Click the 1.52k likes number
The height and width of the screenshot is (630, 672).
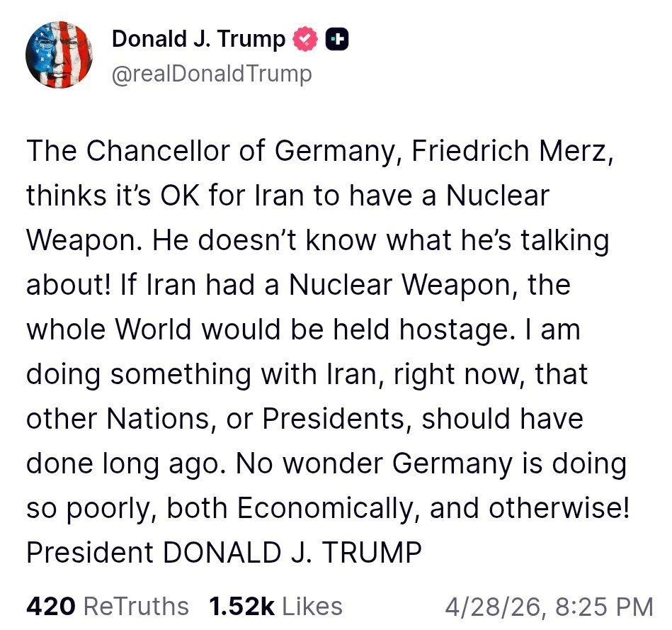[x=241, y=606]
